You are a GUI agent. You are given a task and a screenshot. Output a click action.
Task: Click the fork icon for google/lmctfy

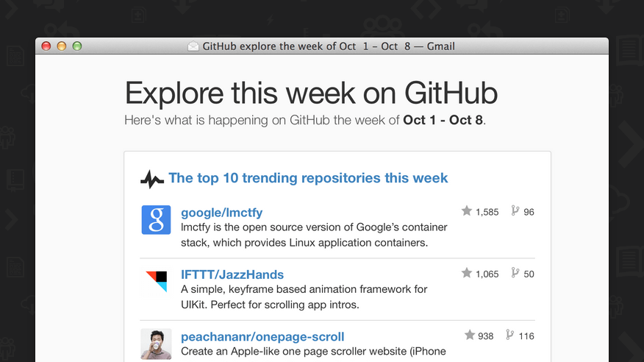pyautogui.click(x=515, y=211)
